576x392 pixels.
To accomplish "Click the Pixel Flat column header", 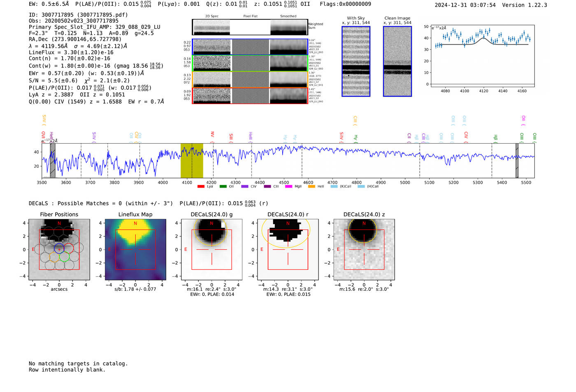I will coord(250,16).
